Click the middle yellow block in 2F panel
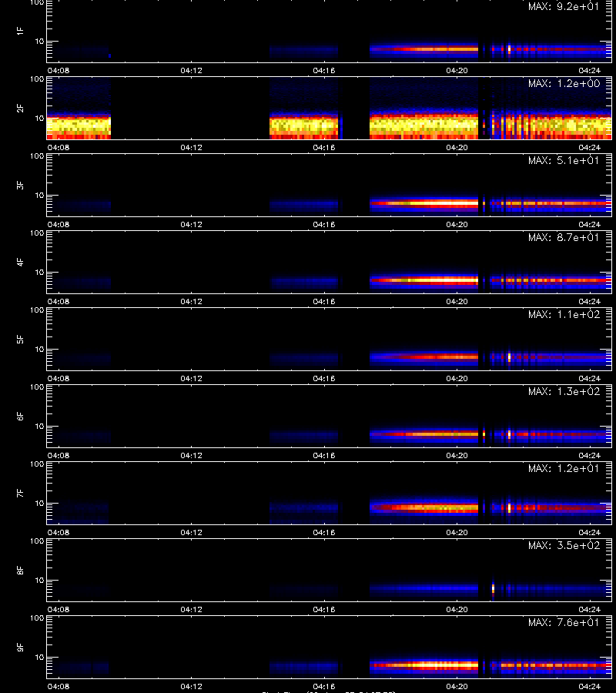Image resolution: width=616 pixels, height=693 pixels. [x=304, y=126]
